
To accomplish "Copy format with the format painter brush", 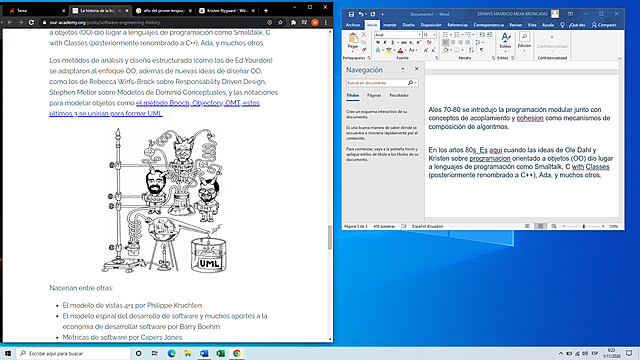I will pos(364,50).
